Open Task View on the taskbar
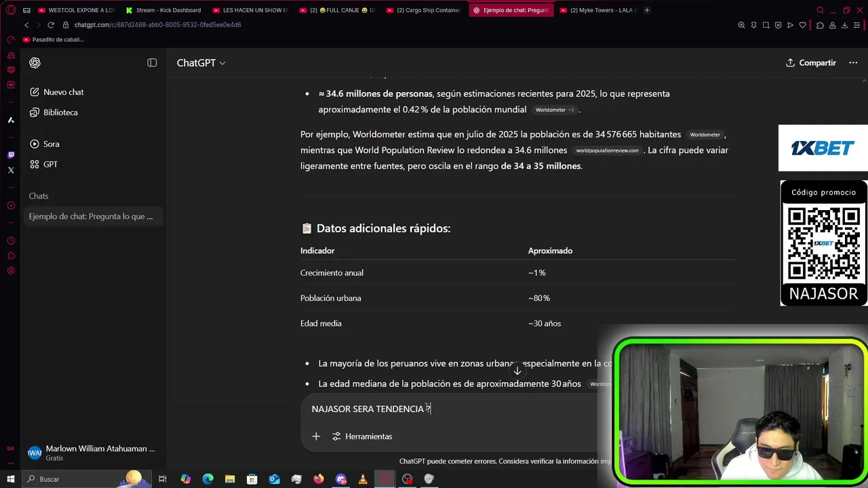This screenshot has height=488, width=868. tap(163, 479)
